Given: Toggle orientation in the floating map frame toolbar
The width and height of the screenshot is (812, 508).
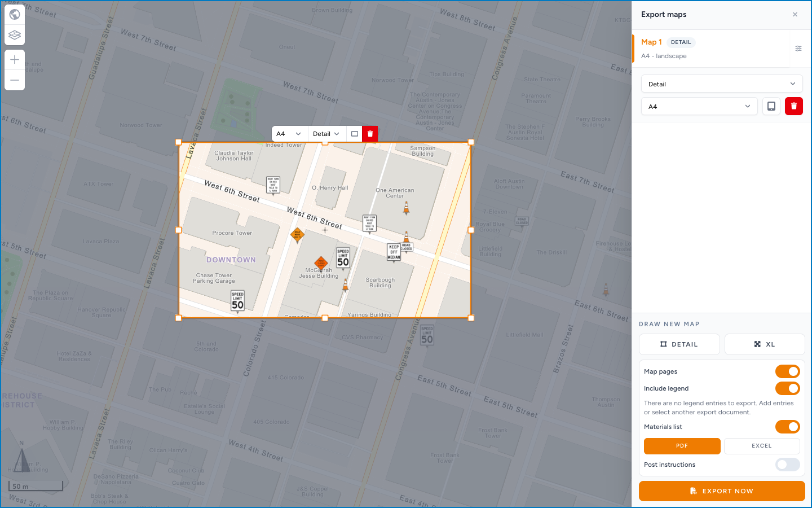Looking at the screenshot, I should pyautogui.click(x=355, y=134).
